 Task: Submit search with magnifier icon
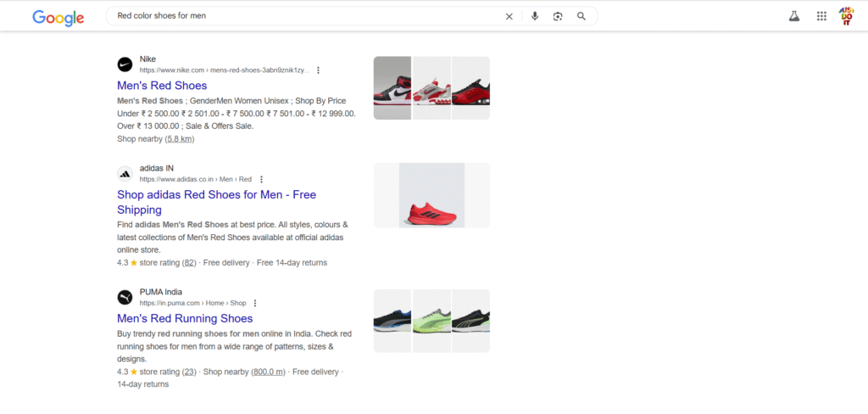(x=581, y=17)
